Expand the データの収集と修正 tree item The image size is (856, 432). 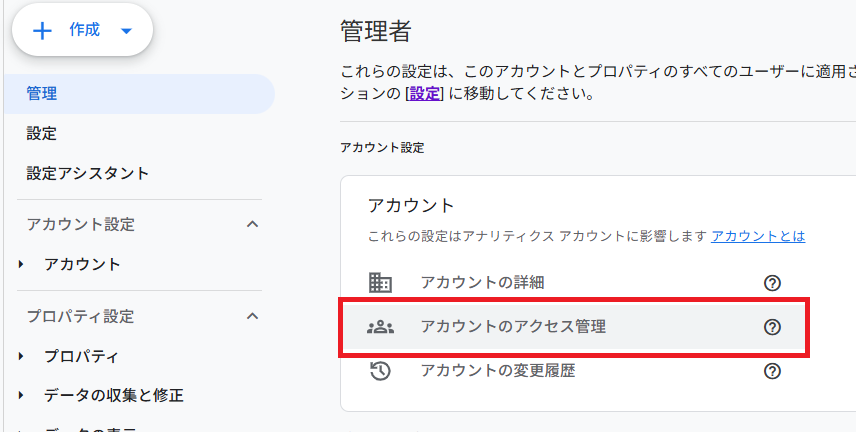coord(21,395)
